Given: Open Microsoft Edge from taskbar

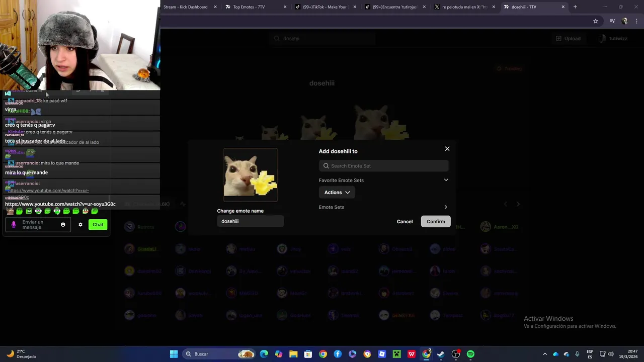Looking at the screenshot, I should coord(264,354).
